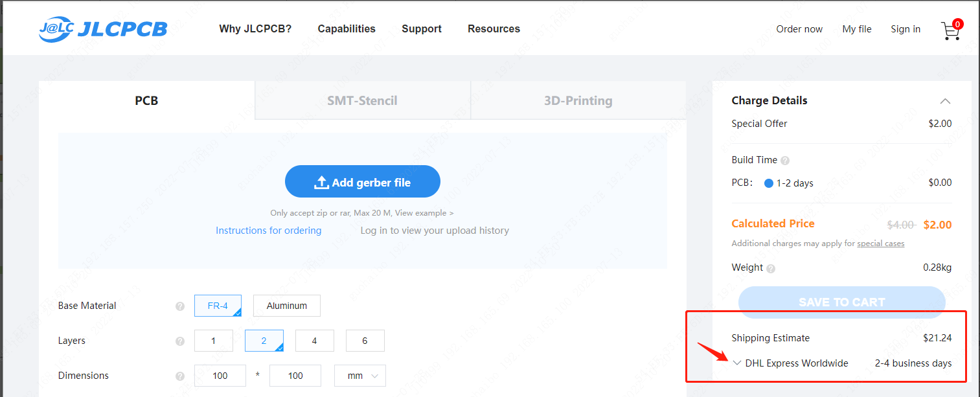Select Aluminum base material

coord(287,306)
